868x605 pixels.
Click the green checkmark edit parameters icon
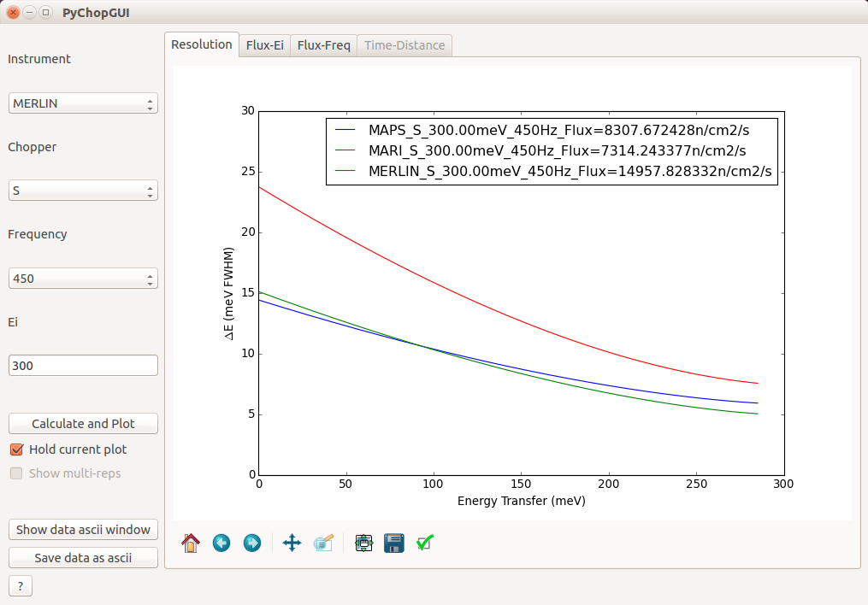click(425, 543)
